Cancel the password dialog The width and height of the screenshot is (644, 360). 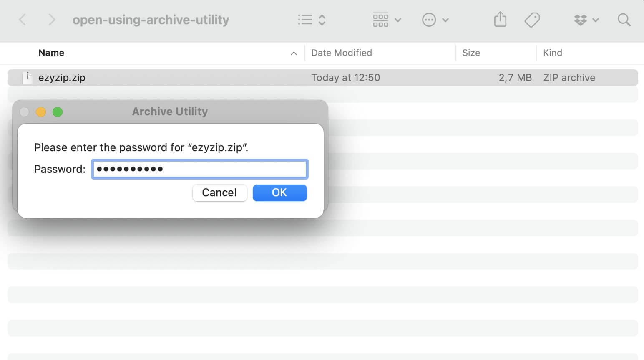click(x=219, y=193)
